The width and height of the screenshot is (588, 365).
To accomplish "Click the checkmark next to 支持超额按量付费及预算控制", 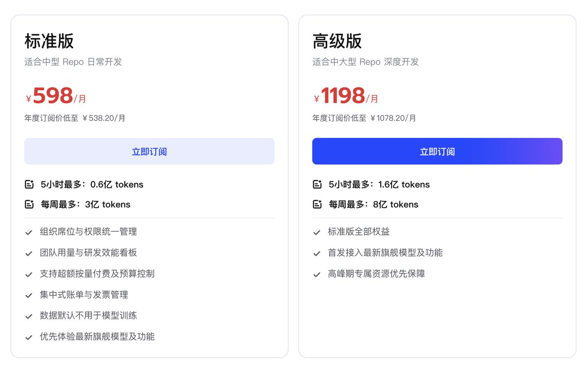I will 29,274.
